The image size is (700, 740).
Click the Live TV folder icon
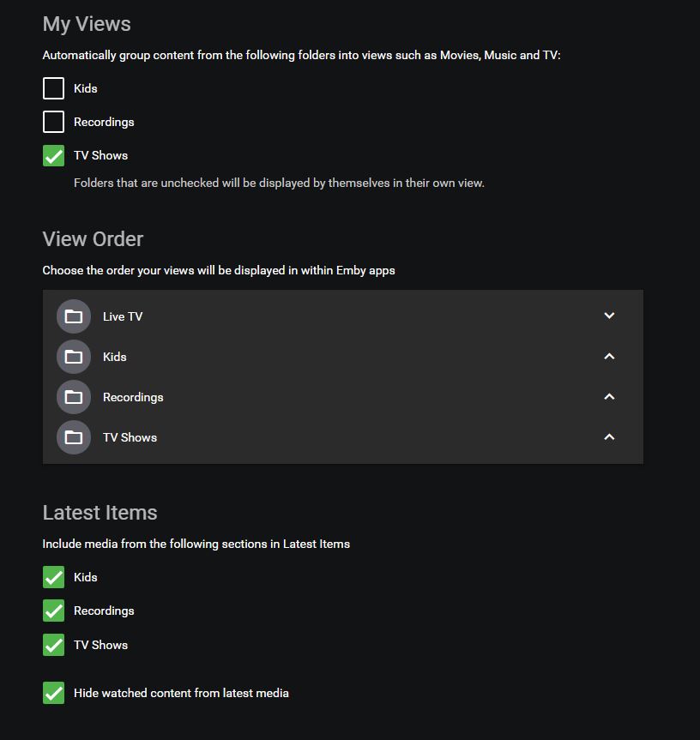74,316
